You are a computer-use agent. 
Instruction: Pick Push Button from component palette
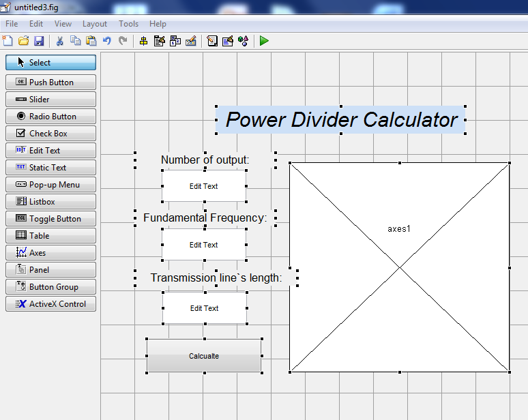point(51,82)
